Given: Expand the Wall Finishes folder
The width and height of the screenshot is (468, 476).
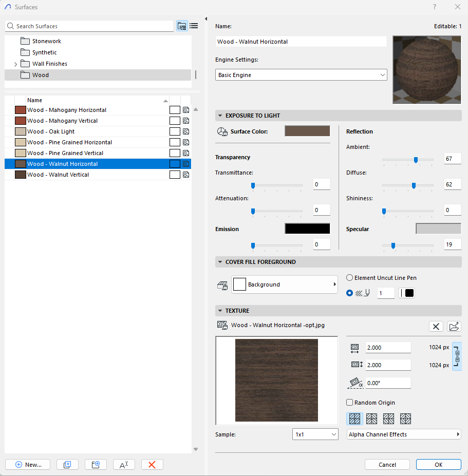Looking at the screenshot, I should coord(15,64).
